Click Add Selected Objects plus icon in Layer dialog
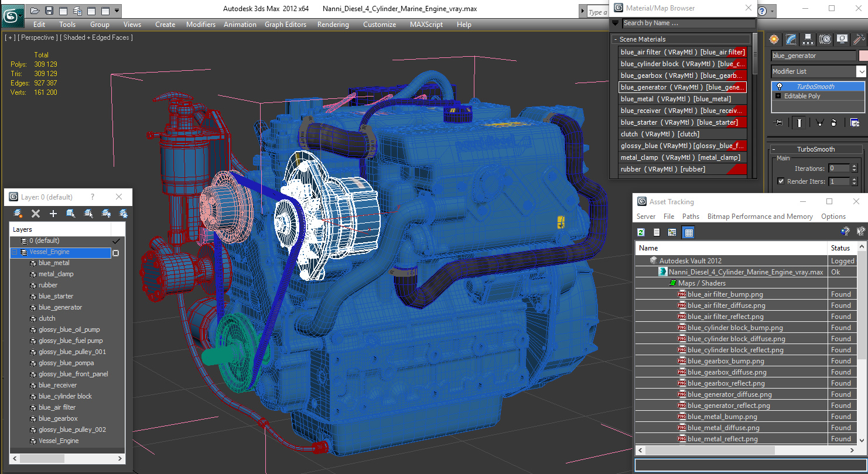Screen dimensions: 868x474 [53, 214]
